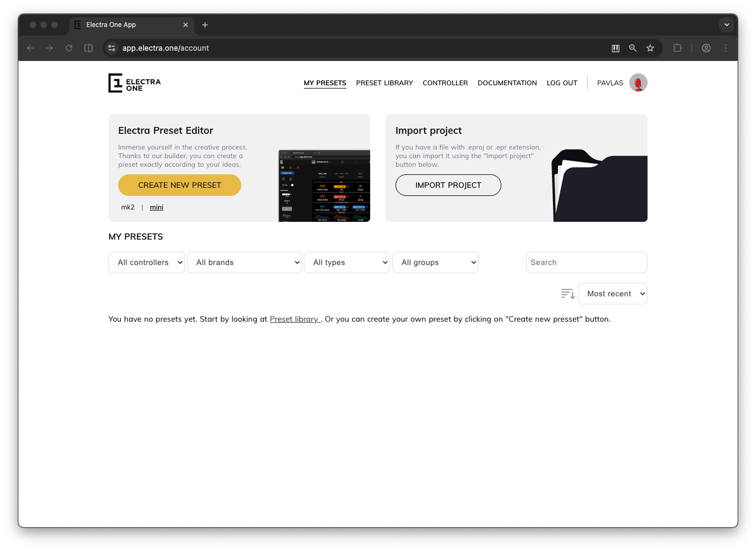Open a new browser tab

pyautogui.click(x=205, y=25)
